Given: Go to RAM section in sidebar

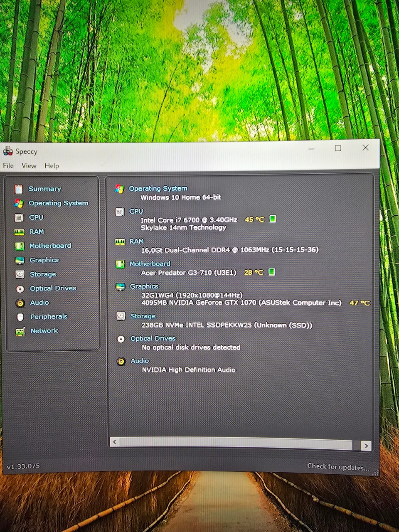Looking at the screenshot, I should pos(37,232).
